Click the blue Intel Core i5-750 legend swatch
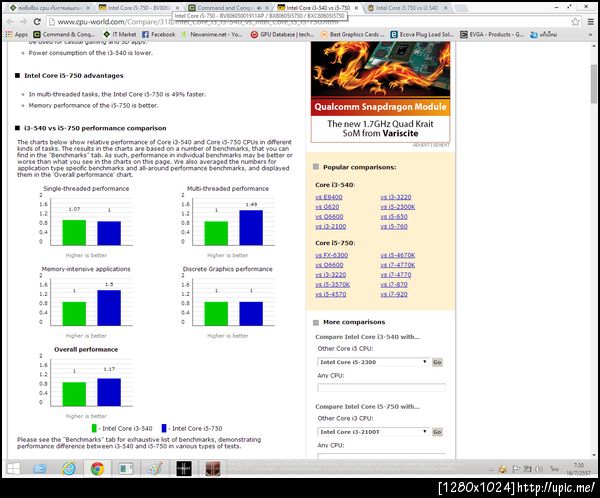The image size is (600, 498). coord(164,428)
